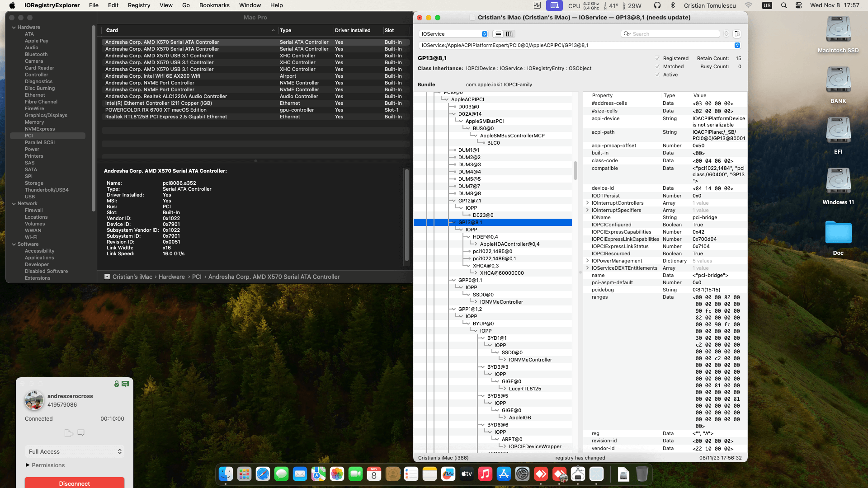Open the Full Access dropdown
The width and height of the screenshot is (868, 488).
tap(75, 451)
